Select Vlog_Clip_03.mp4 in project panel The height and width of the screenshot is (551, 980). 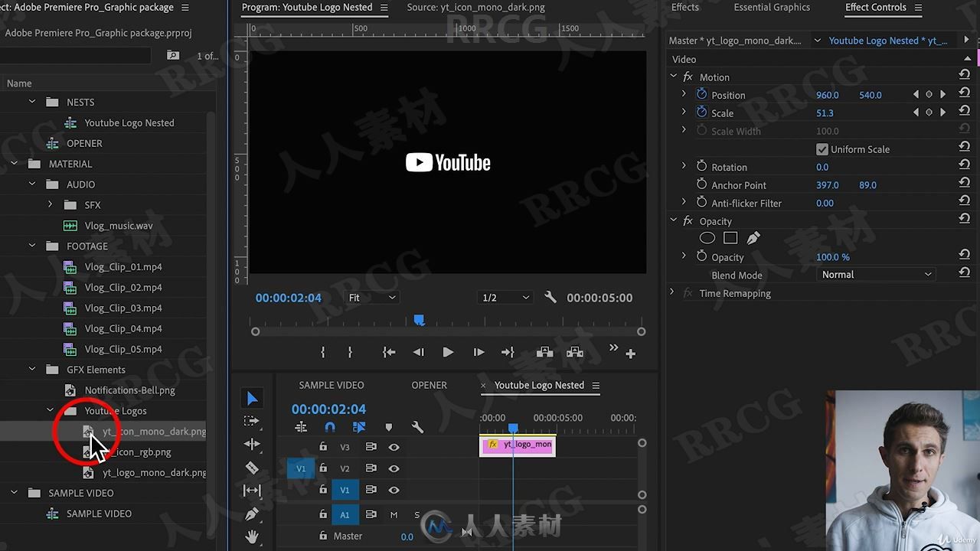(123, 308)
